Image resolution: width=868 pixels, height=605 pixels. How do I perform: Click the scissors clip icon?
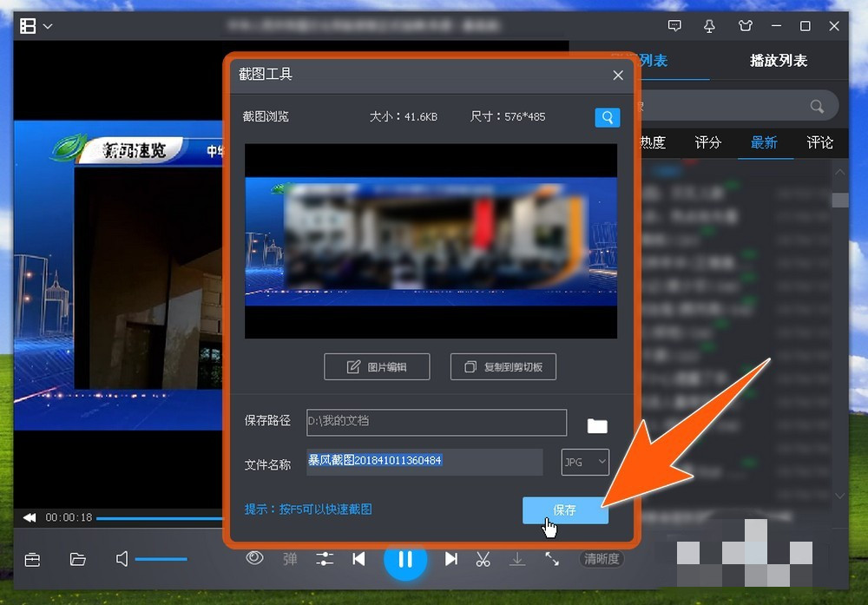pyautogui.click(x=483, y=559)
